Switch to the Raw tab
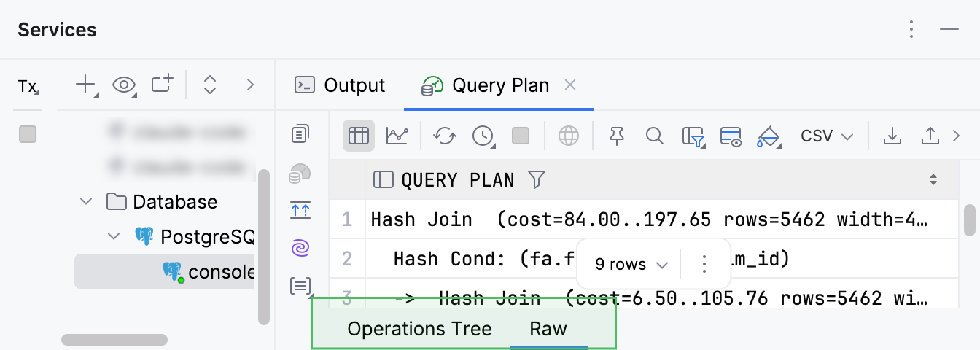This screenshot has height=350, width=980. tap(548, 329)
